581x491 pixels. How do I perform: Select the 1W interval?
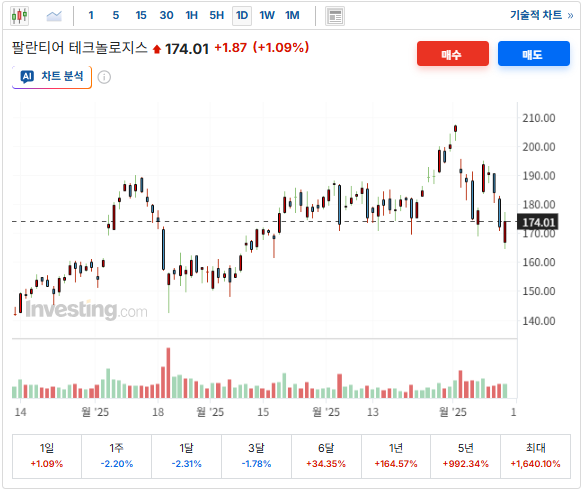point(267,16)
